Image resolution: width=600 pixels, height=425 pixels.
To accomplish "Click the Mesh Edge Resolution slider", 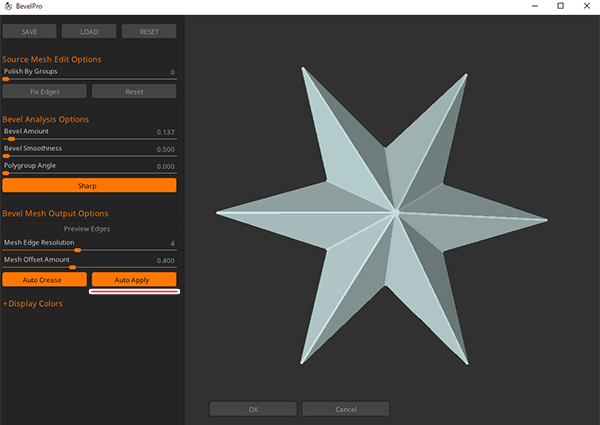I will tap(89, 250).
